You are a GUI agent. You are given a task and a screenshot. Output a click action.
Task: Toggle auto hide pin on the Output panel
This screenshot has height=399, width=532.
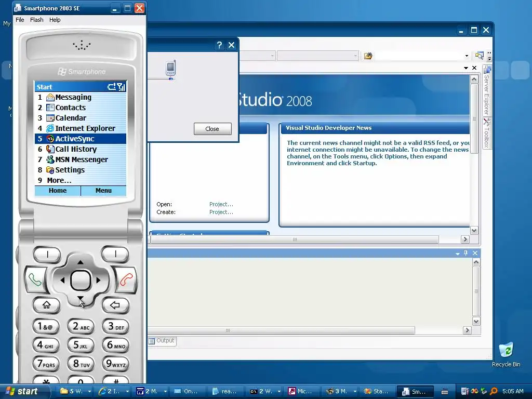click(466, 253)
